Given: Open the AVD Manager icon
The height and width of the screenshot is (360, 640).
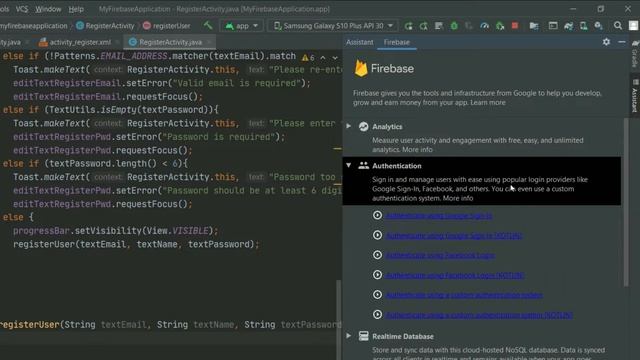Looking at the screenshot, I should (x=584, y=26).
